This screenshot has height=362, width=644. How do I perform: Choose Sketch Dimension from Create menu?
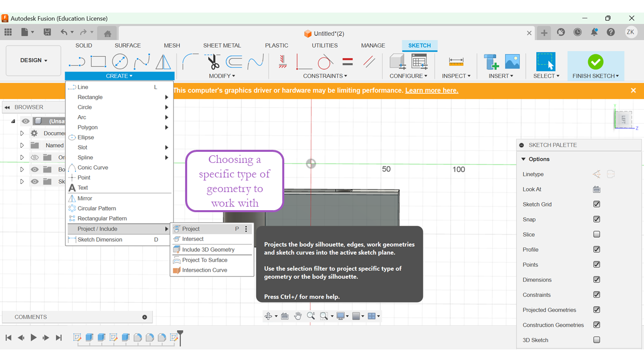119,239
